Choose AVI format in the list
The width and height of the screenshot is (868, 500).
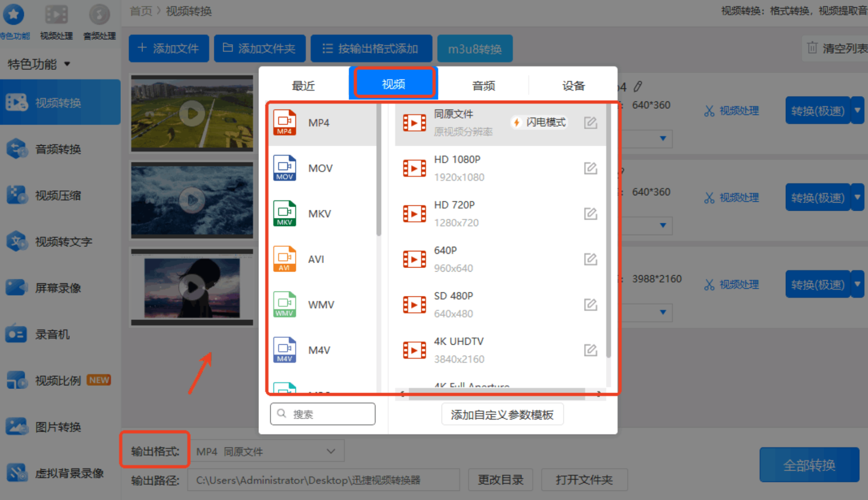tap(322, 259)
